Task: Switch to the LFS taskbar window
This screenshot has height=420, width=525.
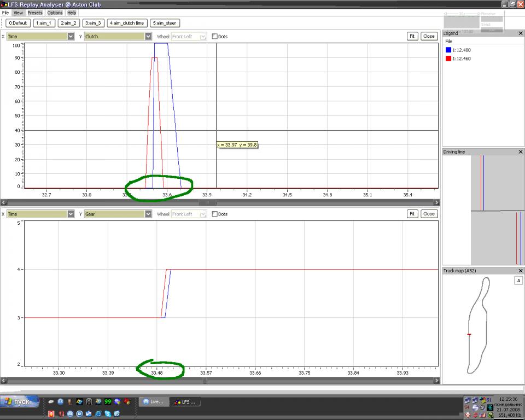Action: [185, 401]
